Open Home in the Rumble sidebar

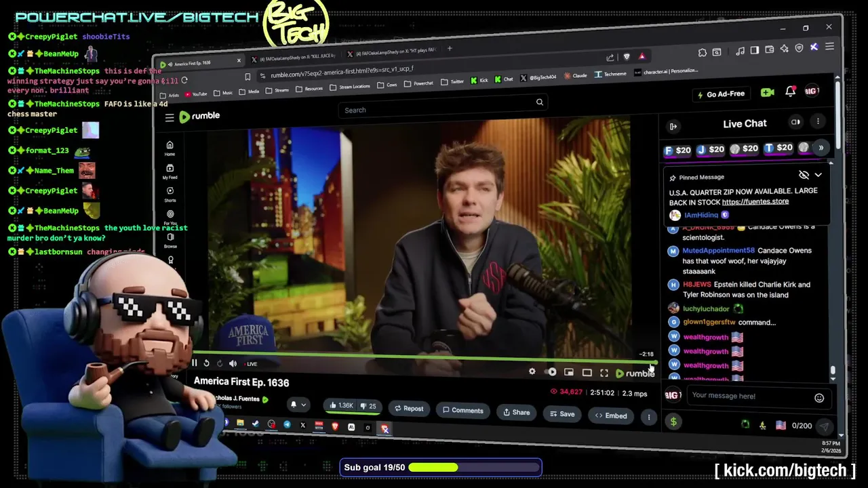[170, 148]
